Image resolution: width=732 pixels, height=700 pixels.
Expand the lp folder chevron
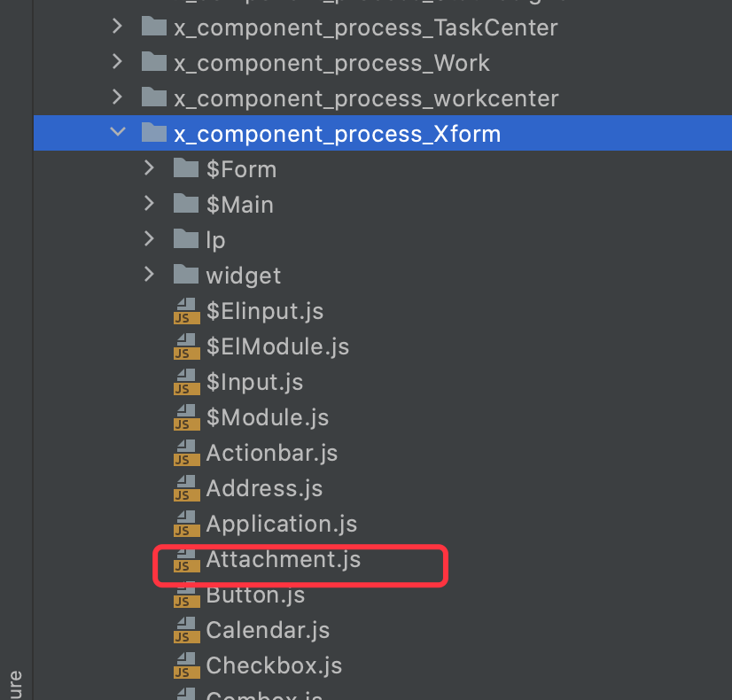click(x=149, y=240)
